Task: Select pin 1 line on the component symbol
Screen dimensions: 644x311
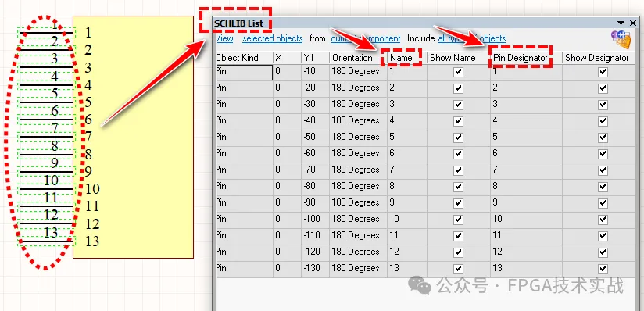Action: tap(46, 33)
